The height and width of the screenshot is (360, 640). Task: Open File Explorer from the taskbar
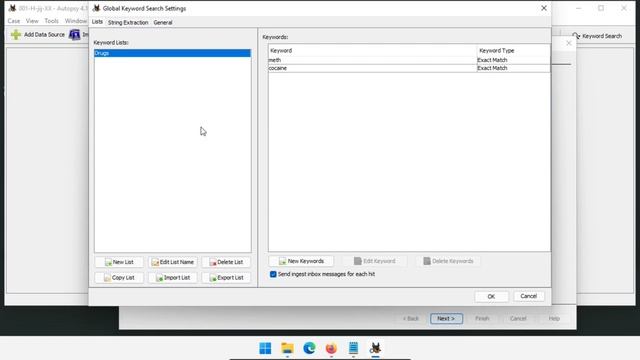(x=287, y=348)
